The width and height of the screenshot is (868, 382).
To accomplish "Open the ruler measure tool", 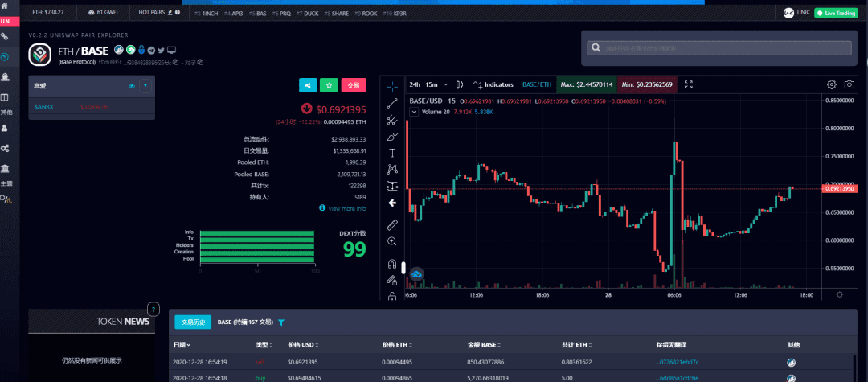I will click(x=392, y=224).
